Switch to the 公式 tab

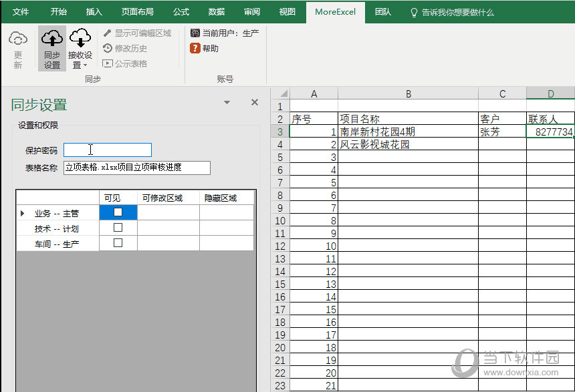coord(181,12)
